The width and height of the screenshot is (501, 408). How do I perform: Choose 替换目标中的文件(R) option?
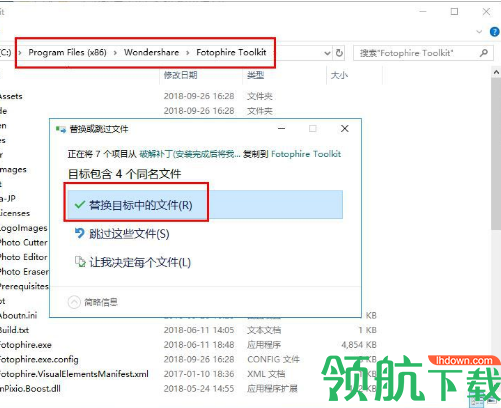click(205, 205)
